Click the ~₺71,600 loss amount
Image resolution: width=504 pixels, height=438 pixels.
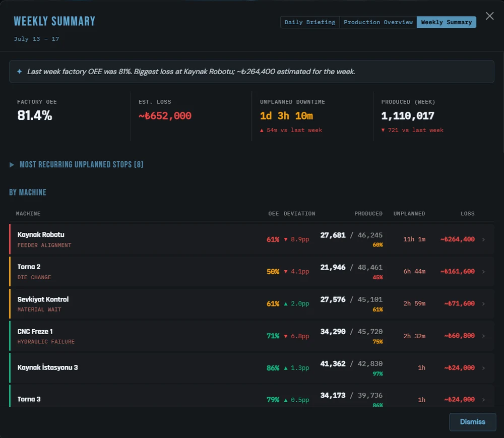(459, 303)
